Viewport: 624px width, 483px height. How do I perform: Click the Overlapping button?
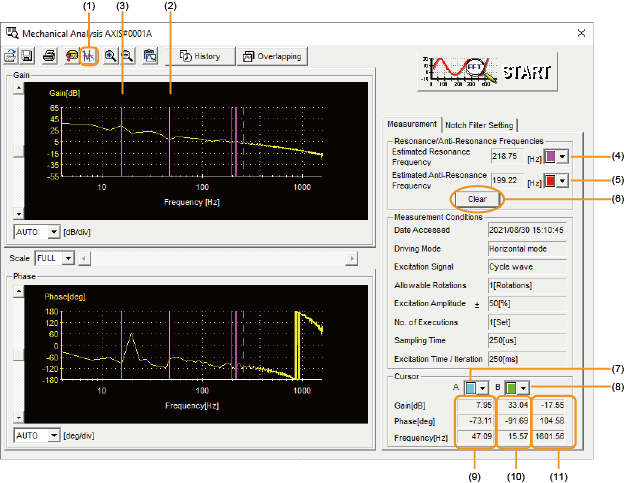(270, 56)
